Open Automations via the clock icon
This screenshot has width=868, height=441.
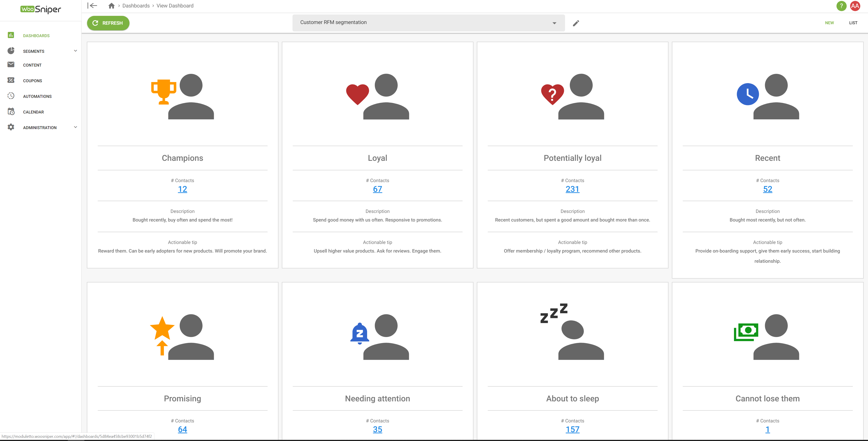[x=11, y=96]
